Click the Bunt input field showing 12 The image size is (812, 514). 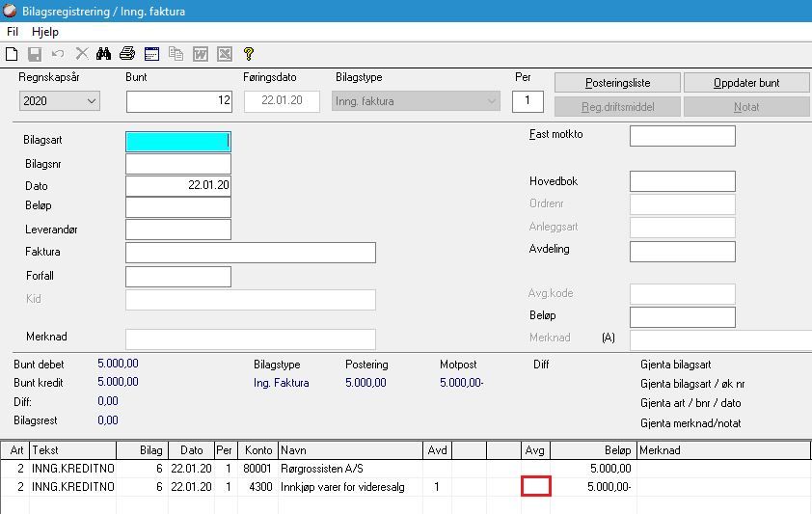tap(179, 101)
